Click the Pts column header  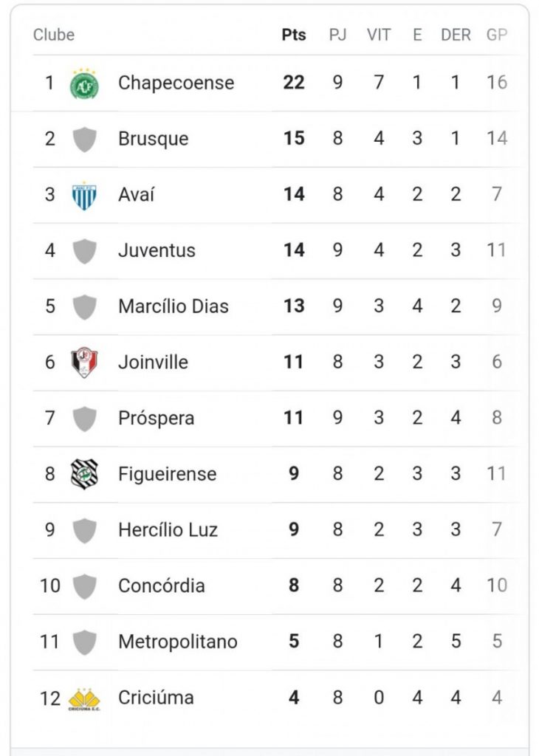click(x=294, y=35)
